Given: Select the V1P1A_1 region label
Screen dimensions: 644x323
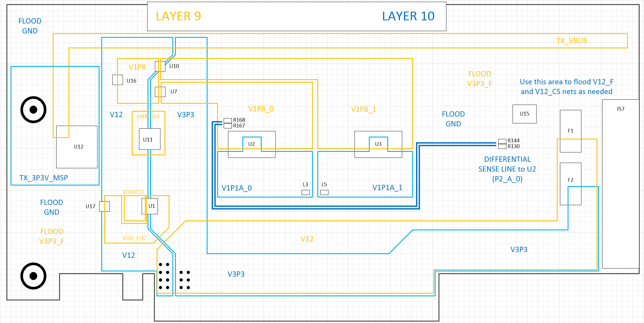Looking at the screenshot, I should [x=387, y=188].
